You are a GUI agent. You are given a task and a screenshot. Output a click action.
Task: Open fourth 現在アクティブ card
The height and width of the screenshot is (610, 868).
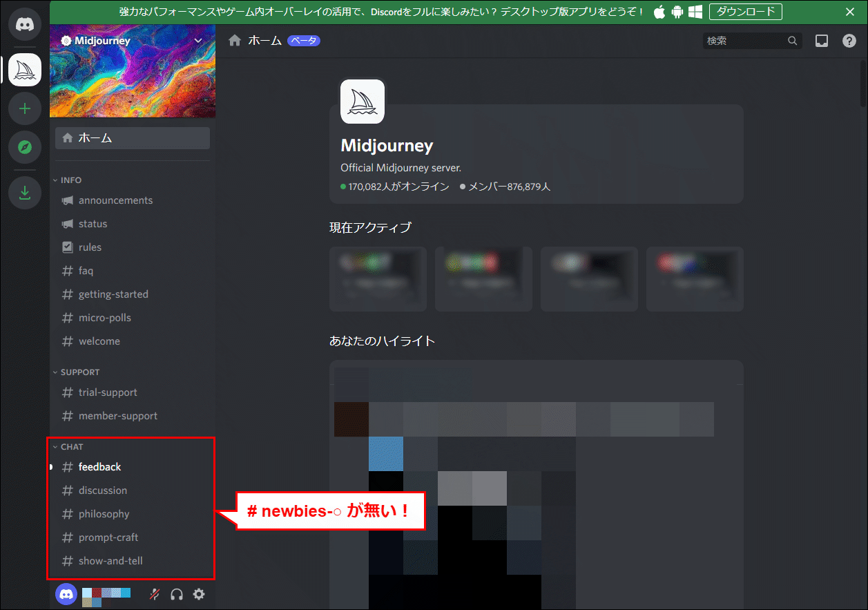tap(695, 279)
